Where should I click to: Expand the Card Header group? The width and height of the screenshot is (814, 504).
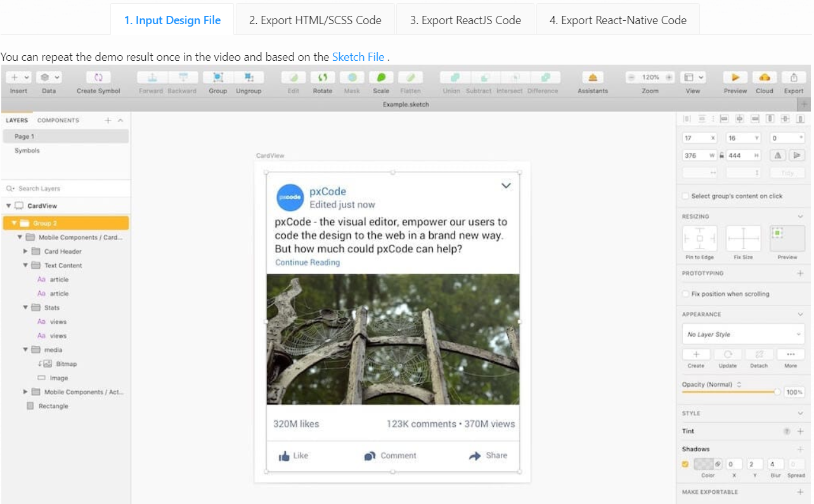(x=25, y=252)
